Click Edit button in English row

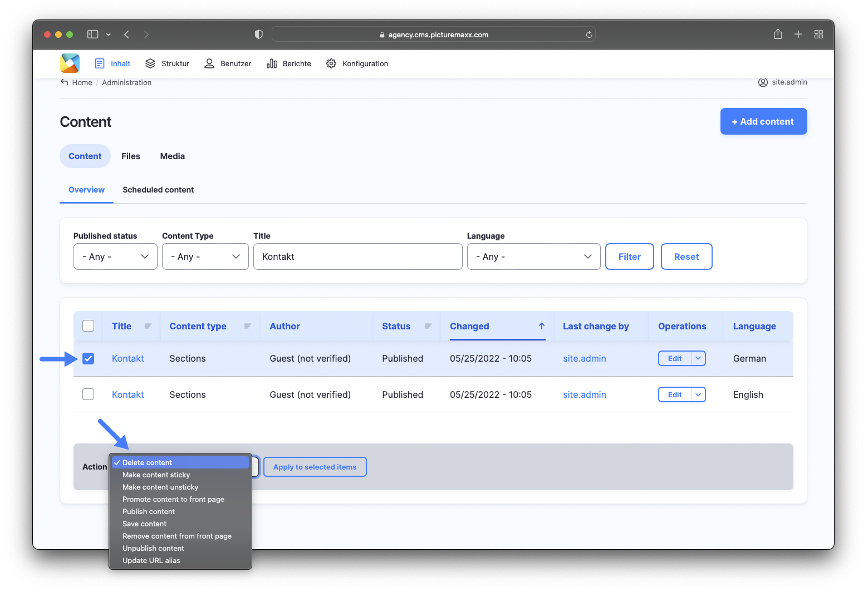675,394
